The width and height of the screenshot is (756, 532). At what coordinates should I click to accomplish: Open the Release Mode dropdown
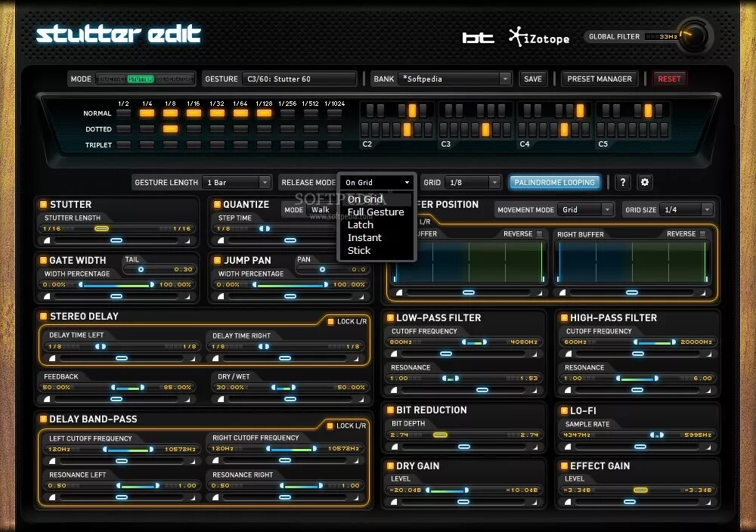point(376,183)
